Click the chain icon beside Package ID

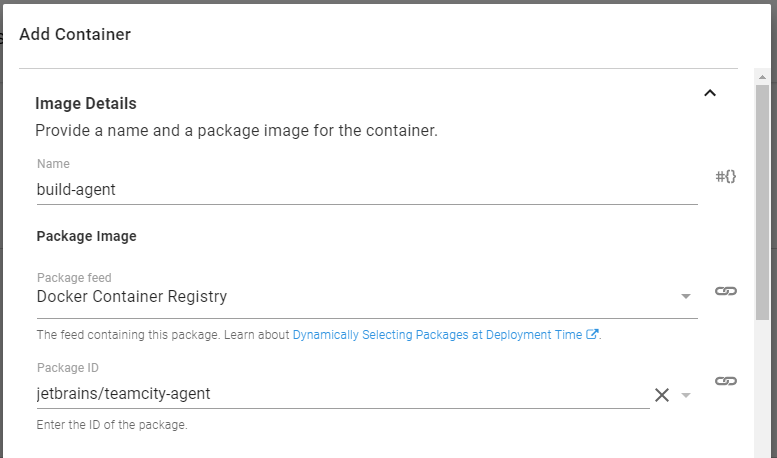click(726, 381)
